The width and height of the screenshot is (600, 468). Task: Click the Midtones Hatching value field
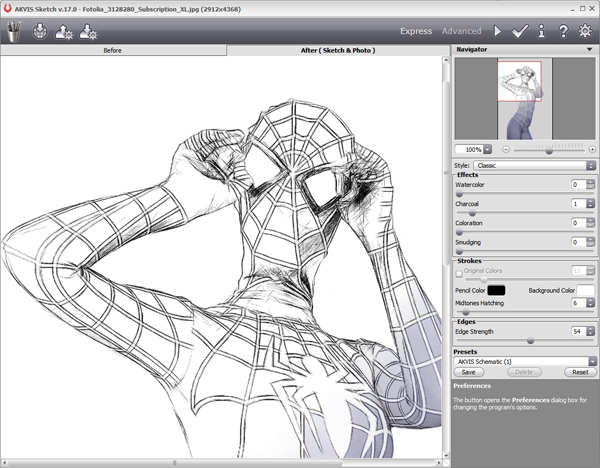click(579, 303)
